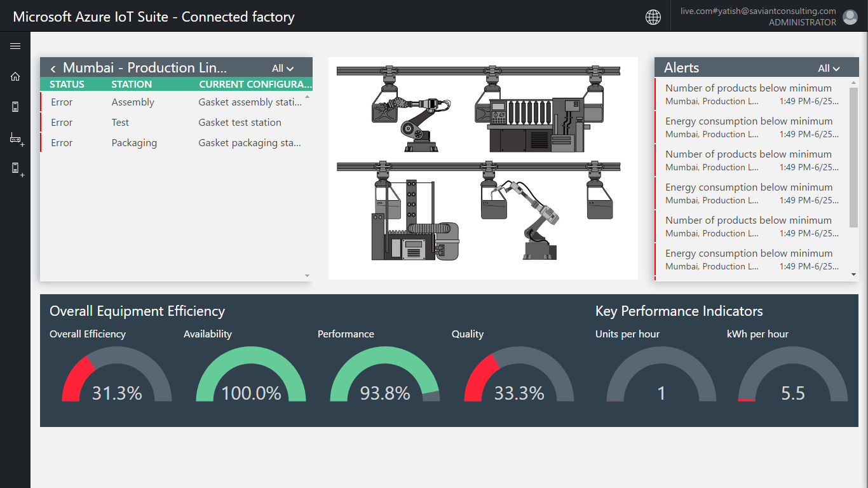Open the All filter dropdown in Alerts
This screenshot has height=488, width=868.
coord(829,69)
